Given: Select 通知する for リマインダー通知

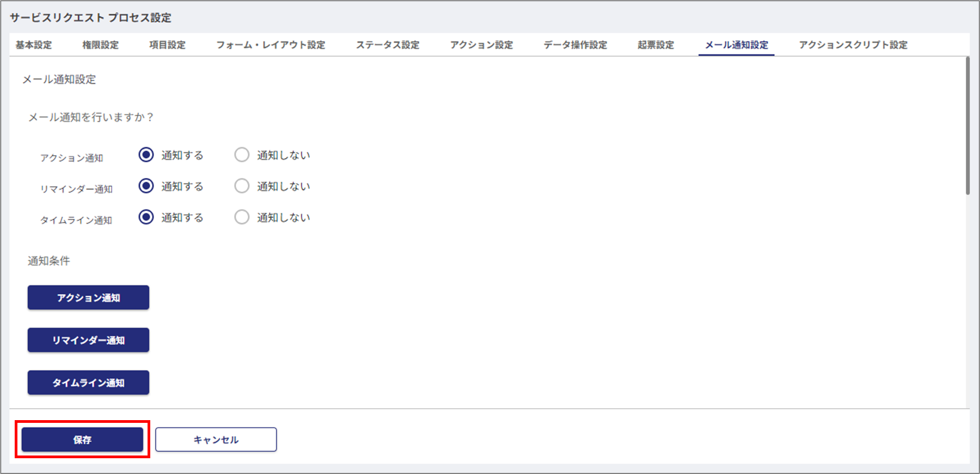Looking at the screenshot, I should click(x=146, y=186).
